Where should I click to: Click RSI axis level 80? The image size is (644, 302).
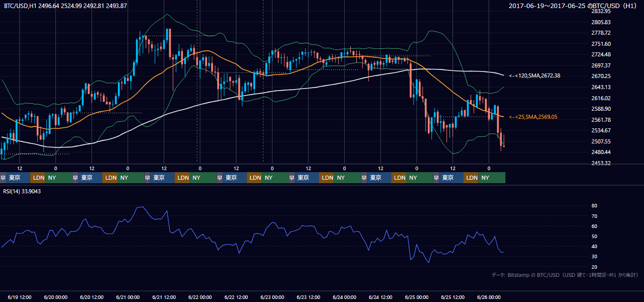tap(594, 206)
